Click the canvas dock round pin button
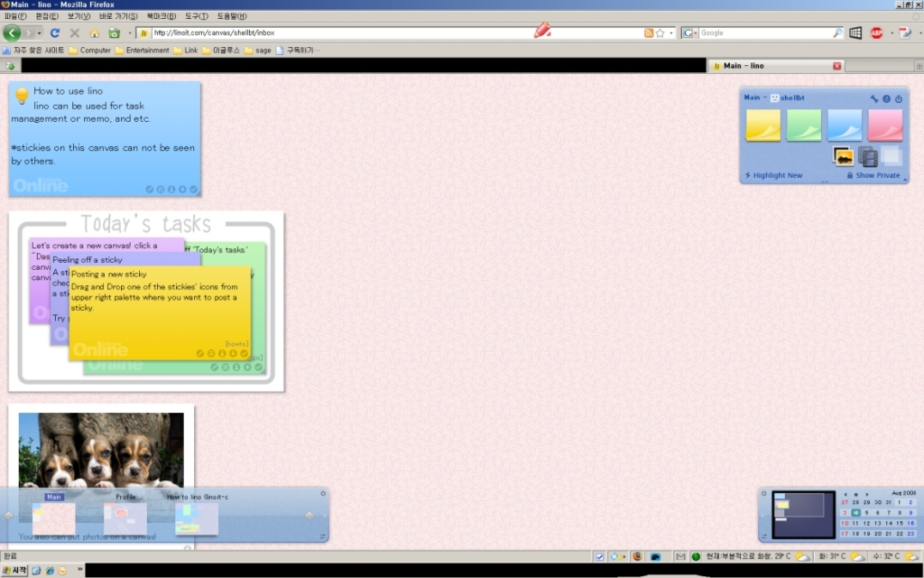924x578 pixels. tap(323, 494)
